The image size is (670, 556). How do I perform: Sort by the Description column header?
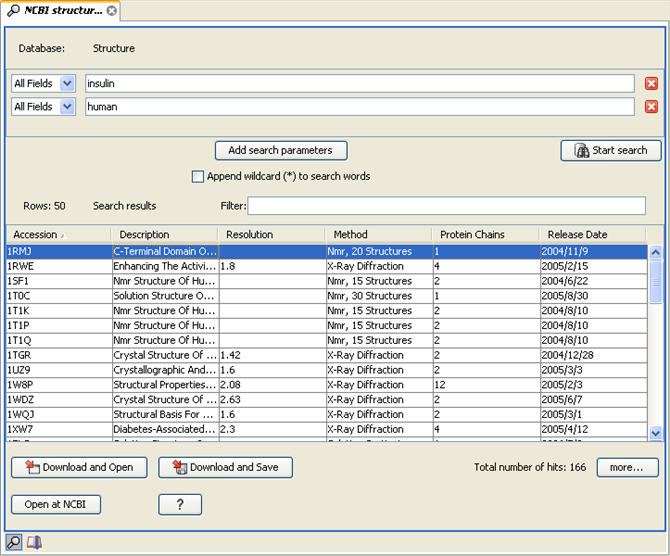[165, 235]
